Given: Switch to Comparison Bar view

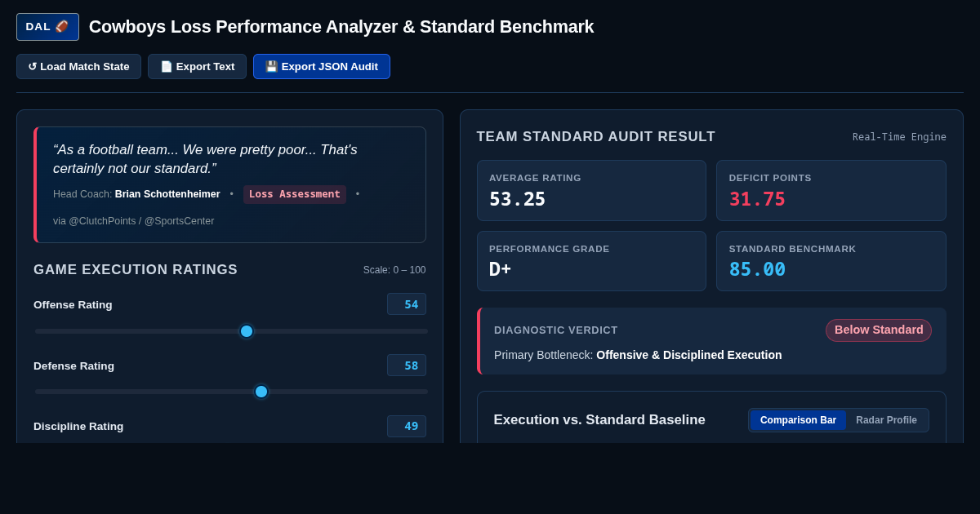Looking at the screenshot, I should click(x=798, y=420).
